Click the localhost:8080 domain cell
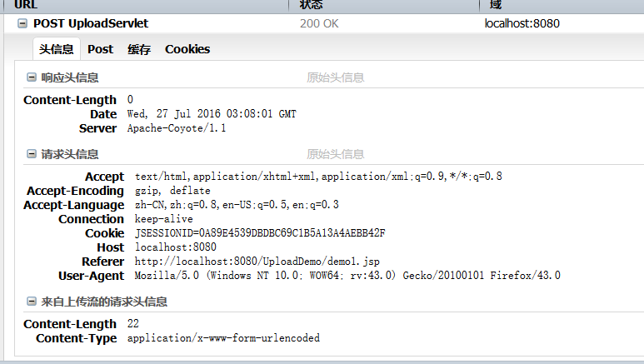The width and height of the screenshot is (644, 364). tap(522, 23)
